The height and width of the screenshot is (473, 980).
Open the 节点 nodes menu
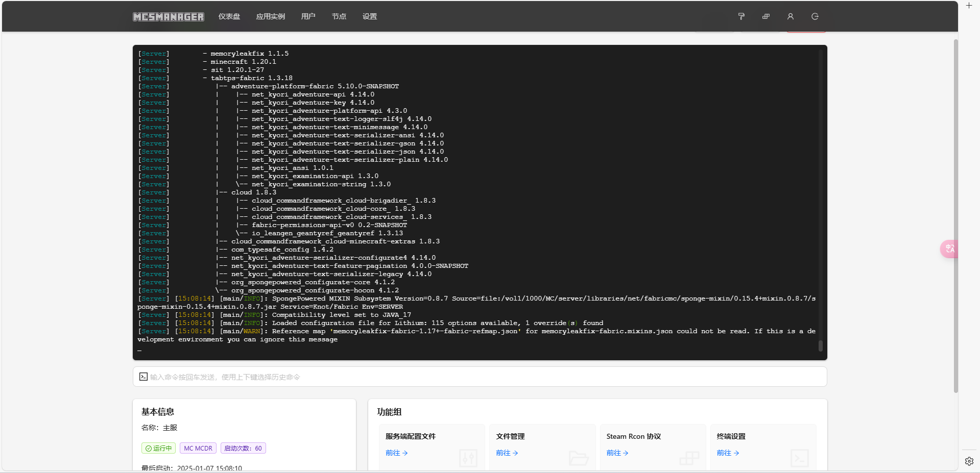tap(339, 16)
